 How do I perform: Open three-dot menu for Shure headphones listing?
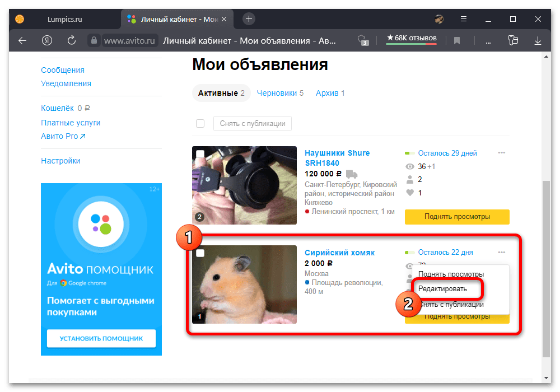coord(501,152)
